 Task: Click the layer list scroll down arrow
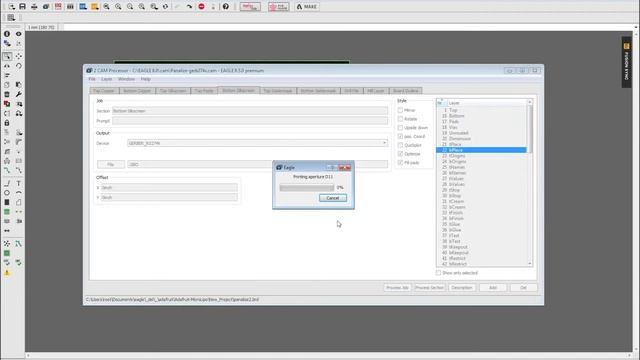[x=530, y=264]
